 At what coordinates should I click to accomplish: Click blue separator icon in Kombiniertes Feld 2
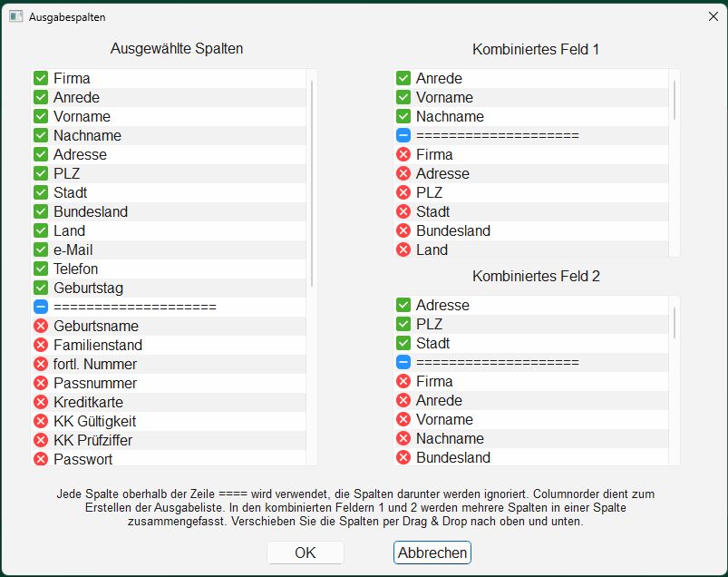(x=403, y=362)
